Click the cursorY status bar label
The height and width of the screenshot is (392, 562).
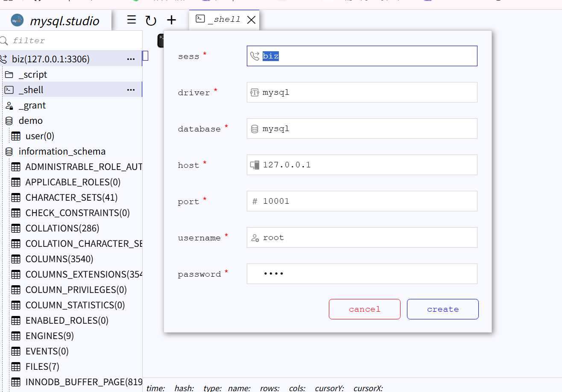point(329,388)
